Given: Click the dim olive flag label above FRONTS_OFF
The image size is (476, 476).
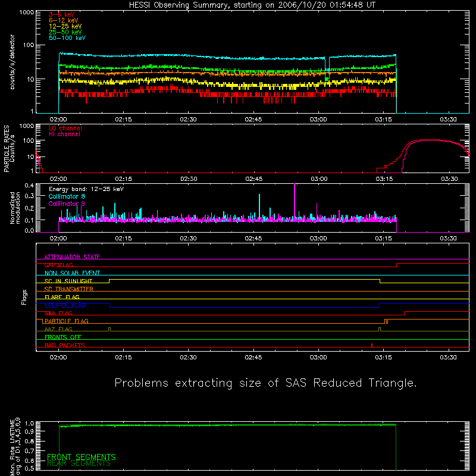Looking at the screenshot, I should pos(58,329).
